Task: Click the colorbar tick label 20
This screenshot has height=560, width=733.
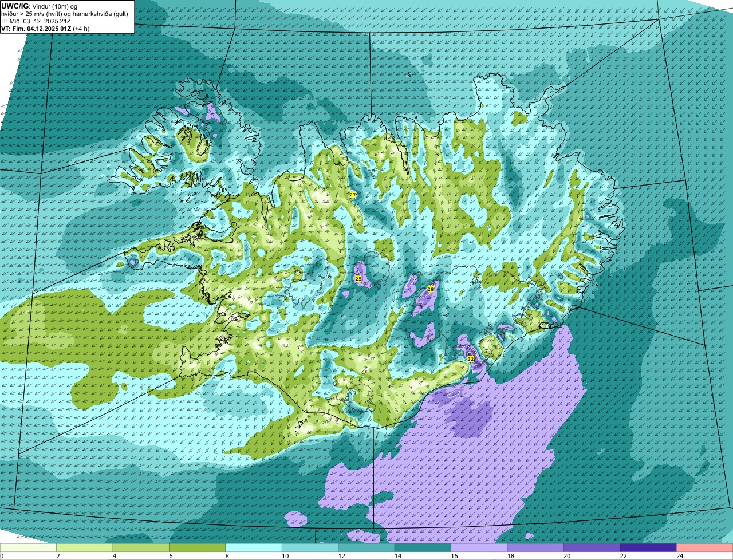Action: 566,556
